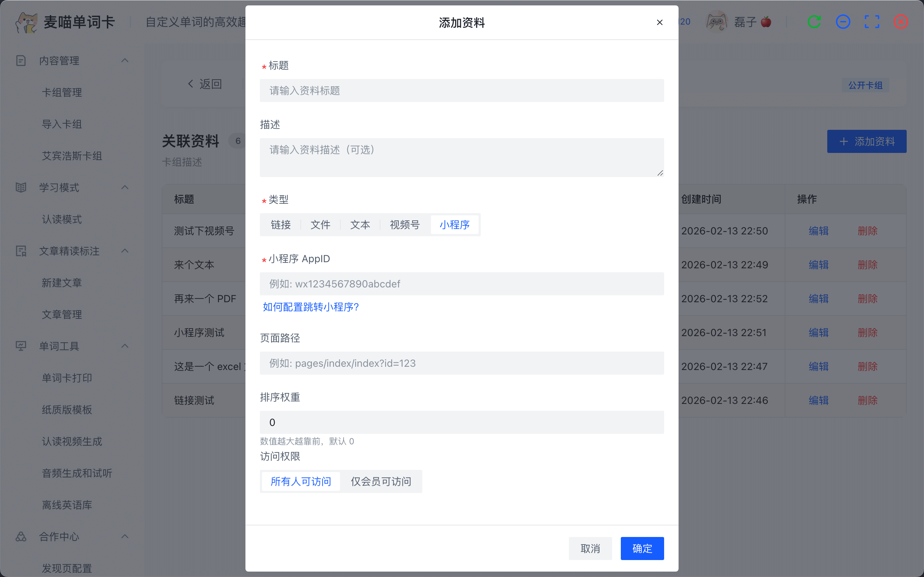
Task: Click the 标题 title input field
Action: coord(461,91)
